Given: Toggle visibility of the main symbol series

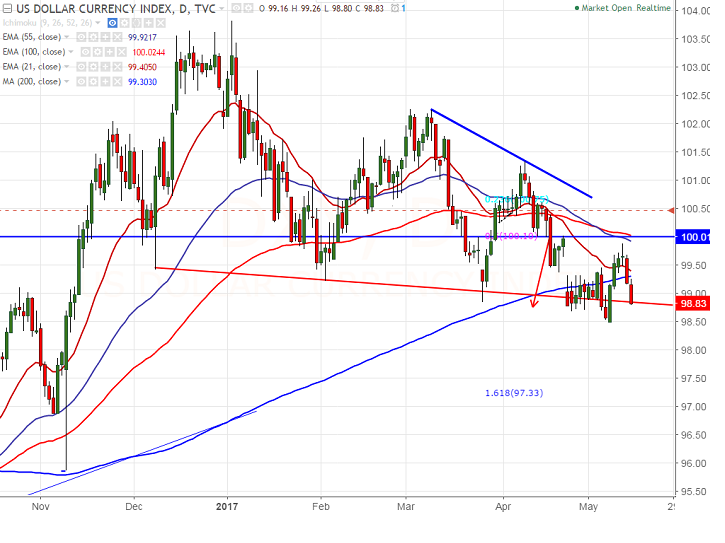Looking at the screenshot, I should (236, 8).
